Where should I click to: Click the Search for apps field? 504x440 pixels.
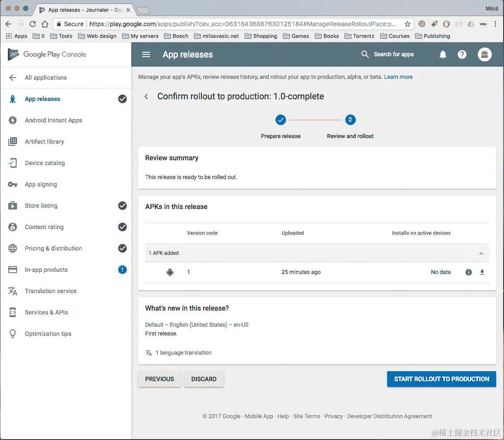tap(394, 54)
